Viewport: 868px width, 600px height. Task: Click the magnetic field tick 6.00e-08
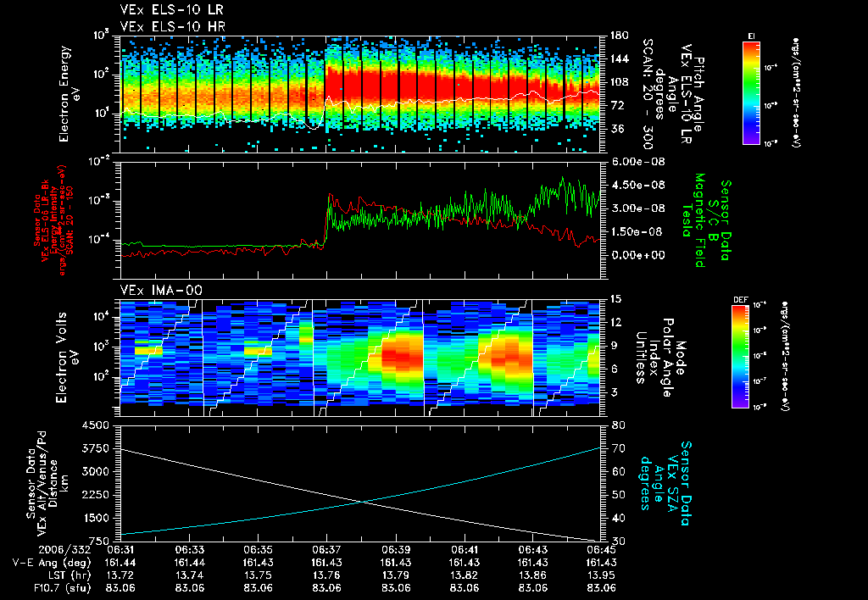click(637, 162)
